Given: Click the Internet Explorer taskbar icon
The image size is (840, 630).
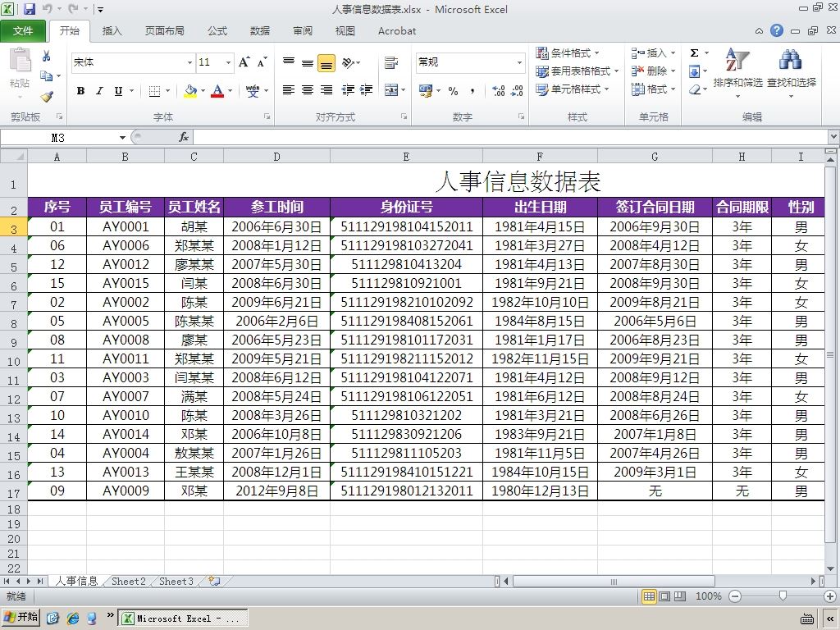Looking at the screenshot, I should (73, 619).
